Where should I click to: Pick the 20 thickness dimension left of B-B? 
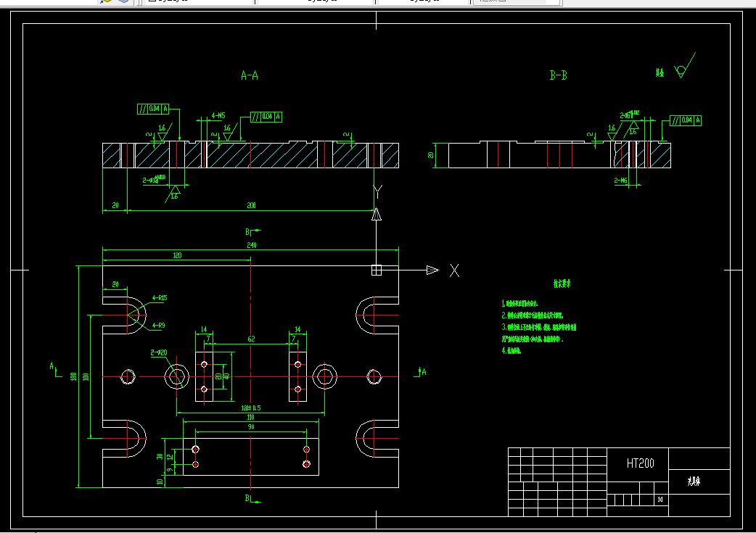(x=430, y=155)
